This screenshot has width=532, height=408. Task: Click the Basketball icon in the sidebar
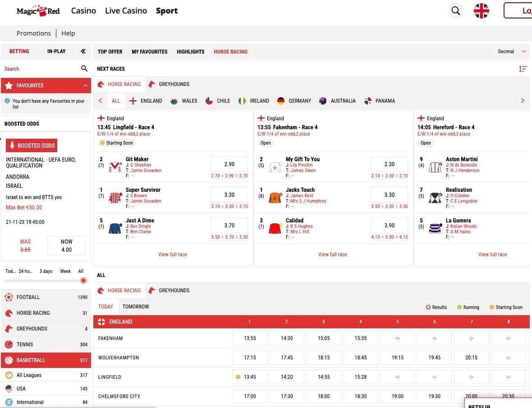(9, 360)
